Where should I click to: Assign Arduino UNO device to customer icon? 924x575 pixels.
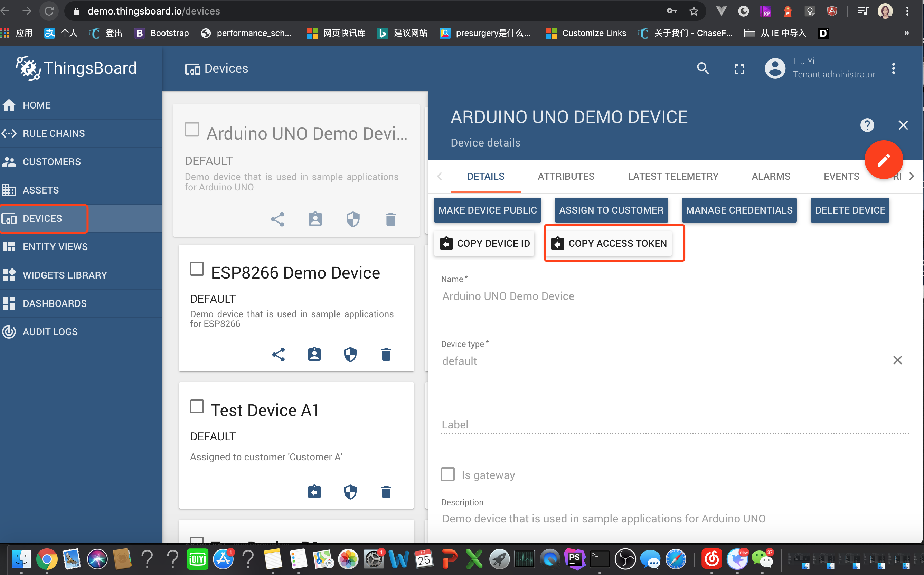[315, 219]
